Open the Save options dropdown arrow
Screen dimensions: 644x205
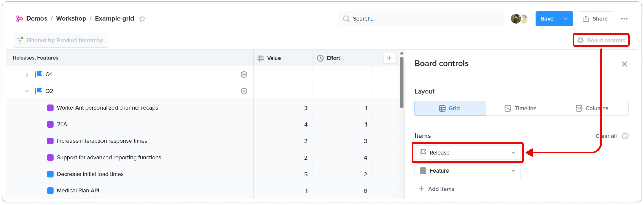point(565,19)
